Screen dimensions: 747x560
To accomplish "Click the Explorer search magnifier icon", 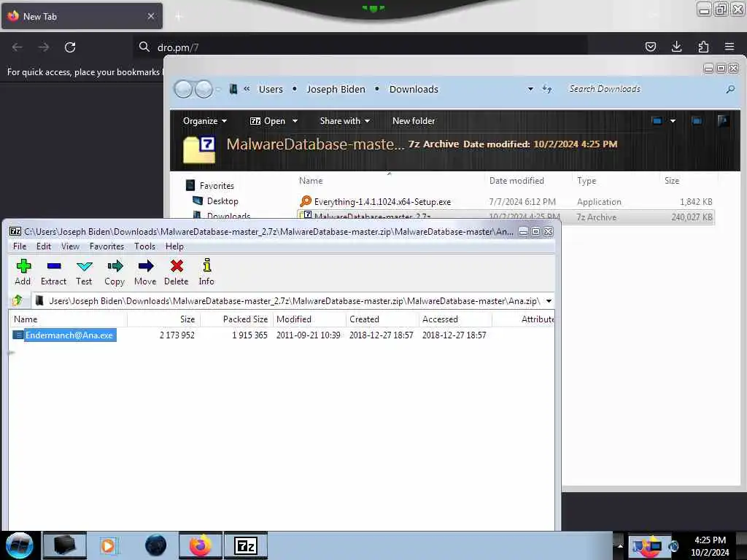I will point(729,89).
